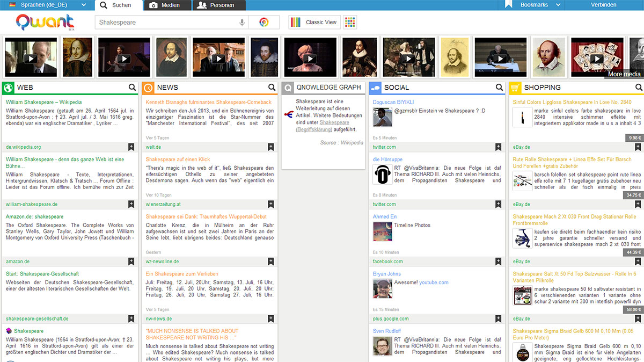The image size is (644, 362).
Task: Click the 44.39 € price tag
Action: pos(633,252)
